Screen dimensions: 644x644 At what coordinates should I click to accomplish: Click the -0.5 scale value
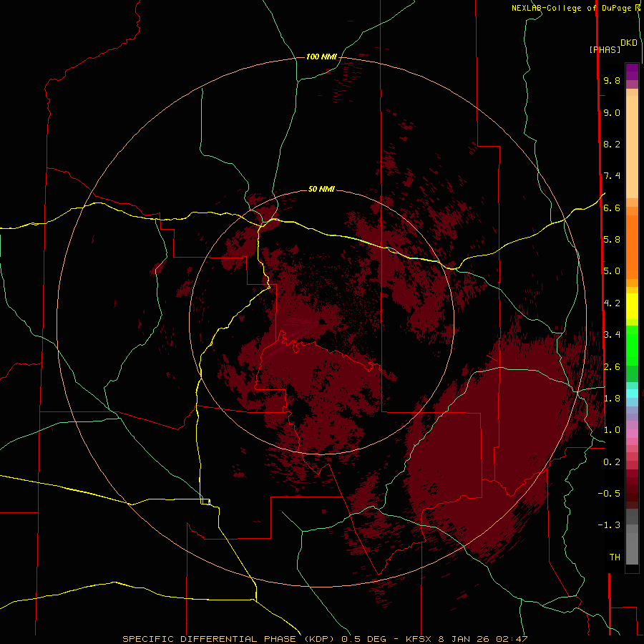[x=609, y=494]
